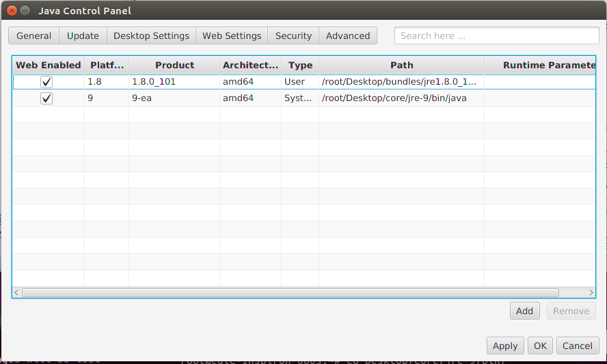Click the Apply button

tap(505, 346)
